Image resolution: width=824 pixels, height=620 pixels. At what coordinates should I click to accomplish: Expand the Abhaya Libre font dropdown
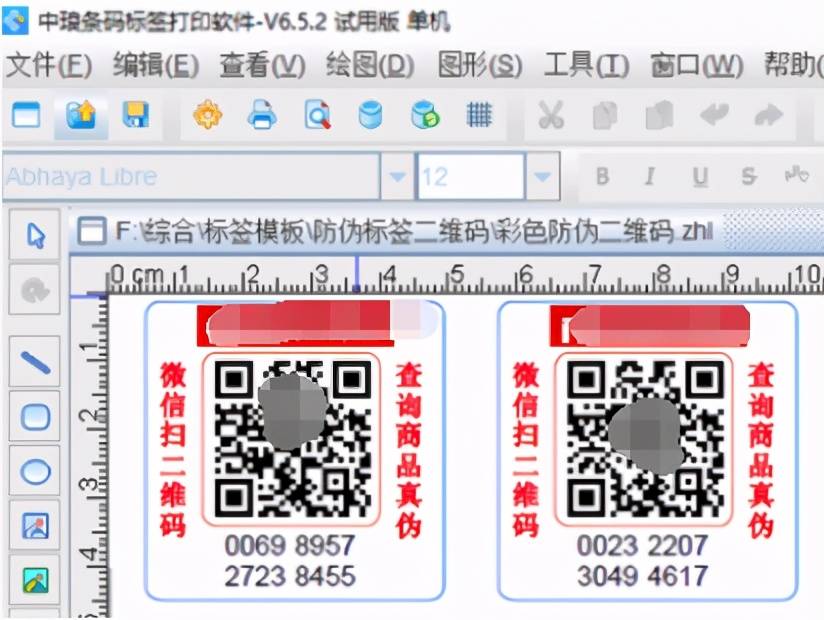coord(397,177)
